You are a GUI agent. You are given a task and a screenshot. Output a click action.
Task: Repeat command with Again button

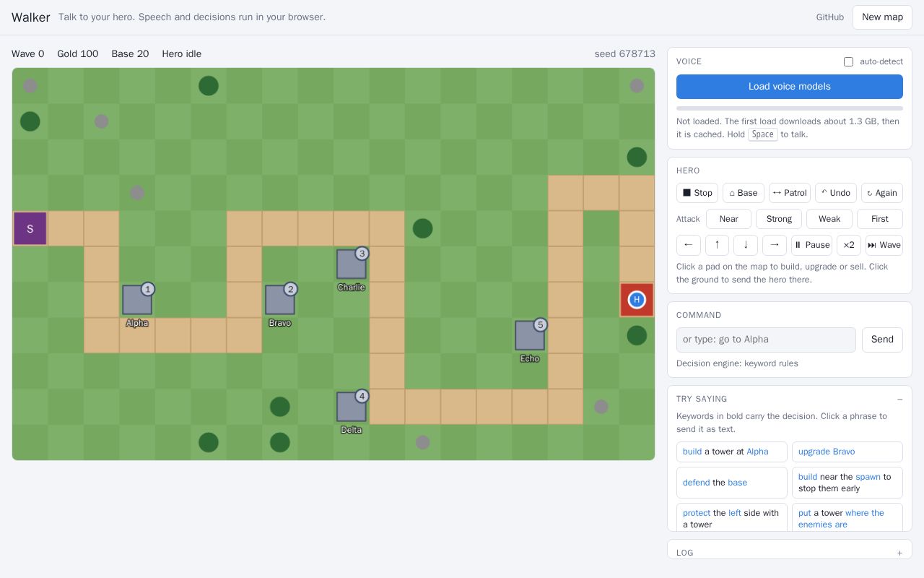[x=882, y=193]
